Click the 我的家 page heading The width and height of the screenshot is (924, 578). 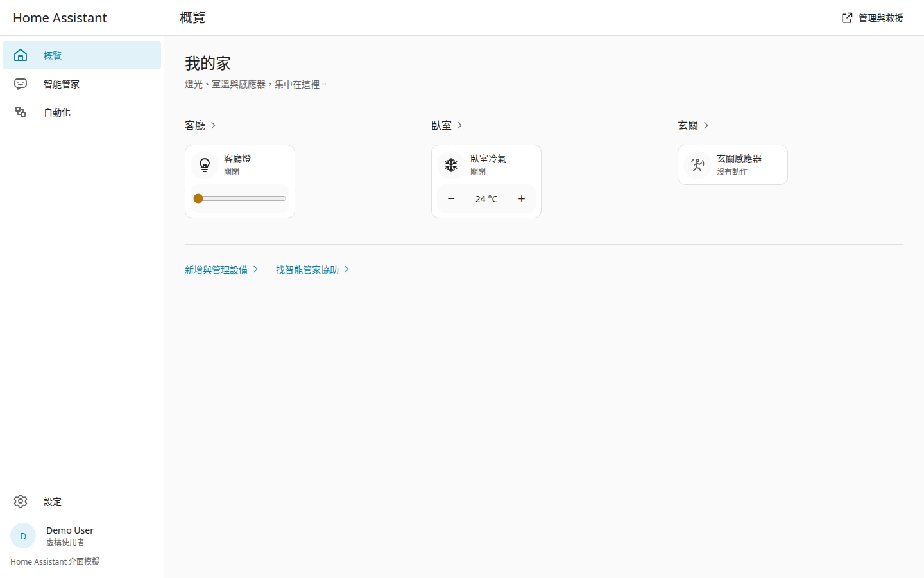click(208, 63)
